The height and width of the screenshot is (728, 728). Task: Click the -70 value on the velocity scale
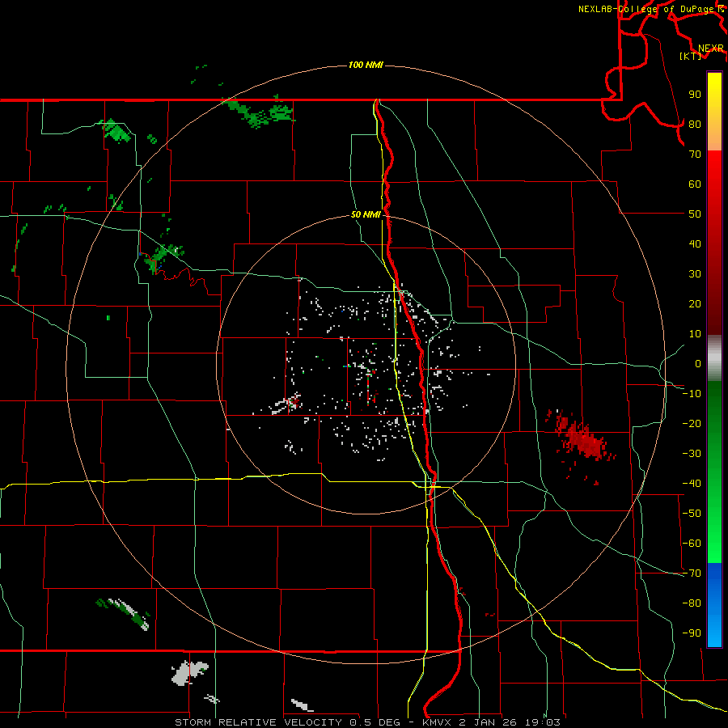pyautogui.click(x=692, y=574)
